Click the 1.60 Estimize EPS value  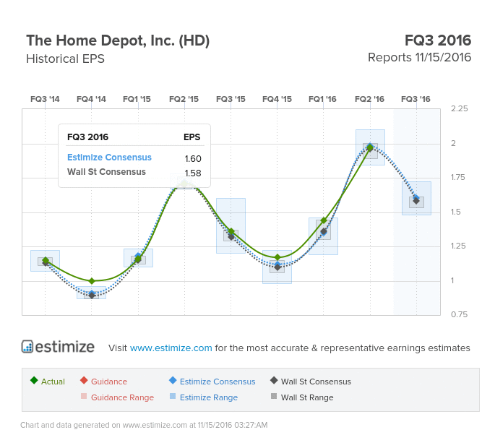click(x=193, y=158)
